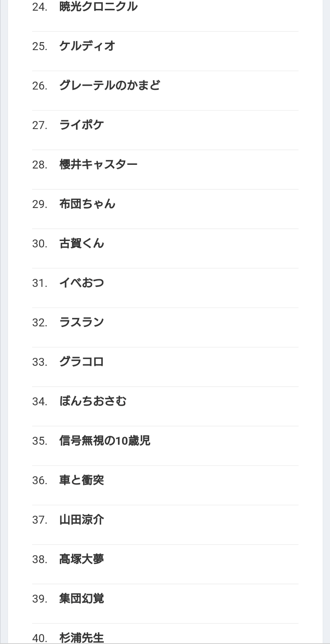Open trend 24 暁光クロニクル
Image resolution: width=330 pixels, height=644 pixels.
(98, 7)
